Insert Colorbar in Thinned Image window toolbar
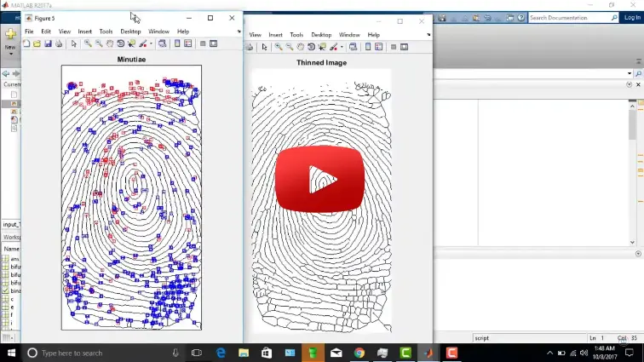644x362 pixels. [x=368, y=47]
